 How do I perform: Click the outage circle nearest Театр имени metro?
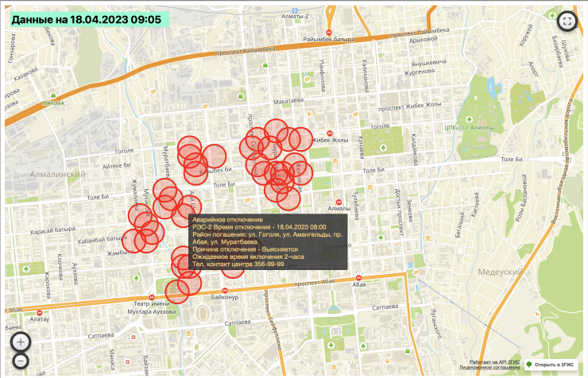[x=176, y=291]
